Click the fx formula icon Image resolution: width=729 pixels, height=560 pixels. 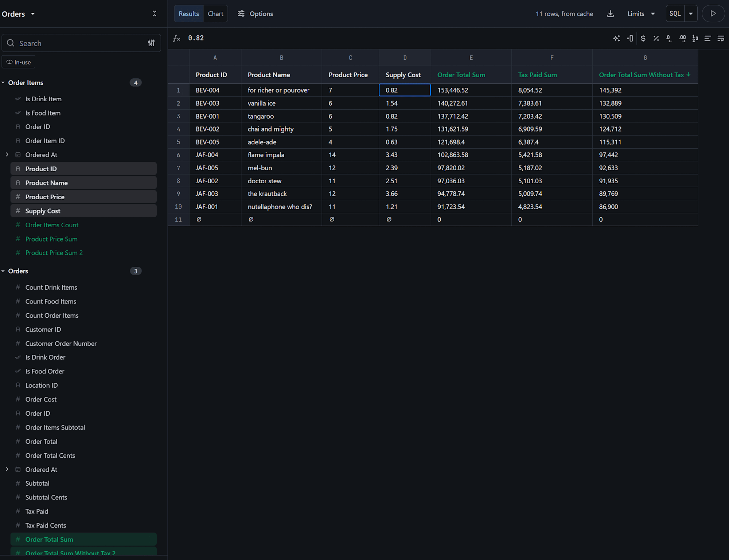(x=176, y=38)
